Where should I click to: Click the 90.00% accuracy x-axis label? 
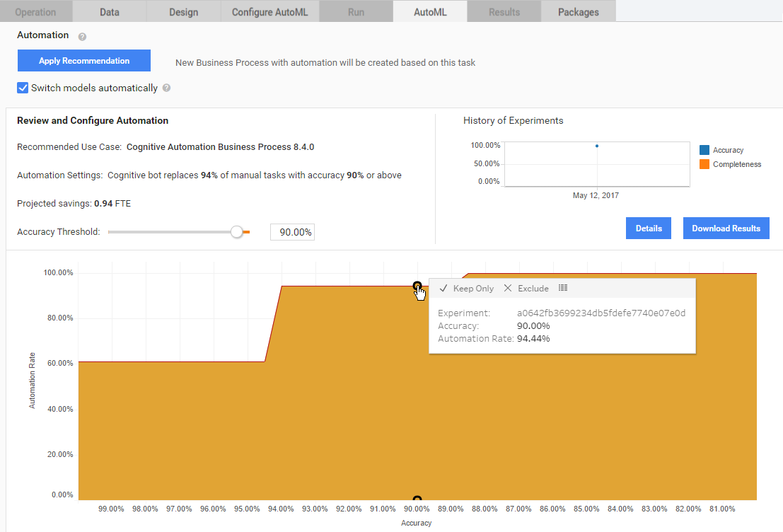417,509
